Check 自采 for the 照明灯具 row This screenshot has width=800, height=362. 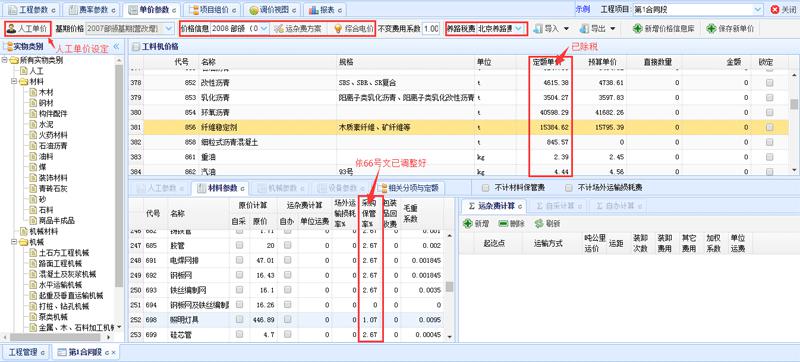[x=239, y=319]
